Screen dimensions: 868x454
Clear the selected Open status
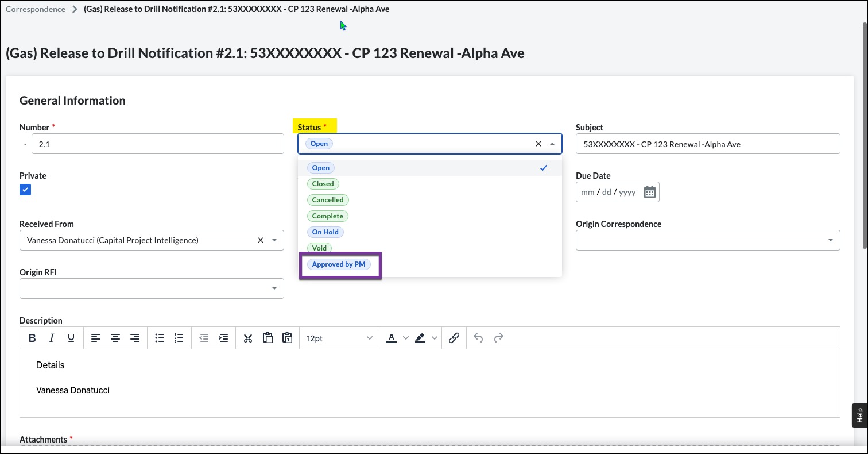coord(538,144)
